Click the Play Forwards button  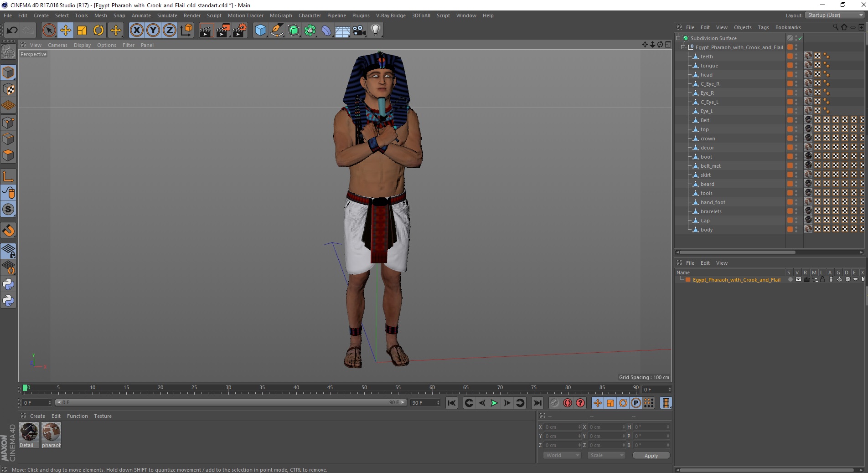point(494,403)
